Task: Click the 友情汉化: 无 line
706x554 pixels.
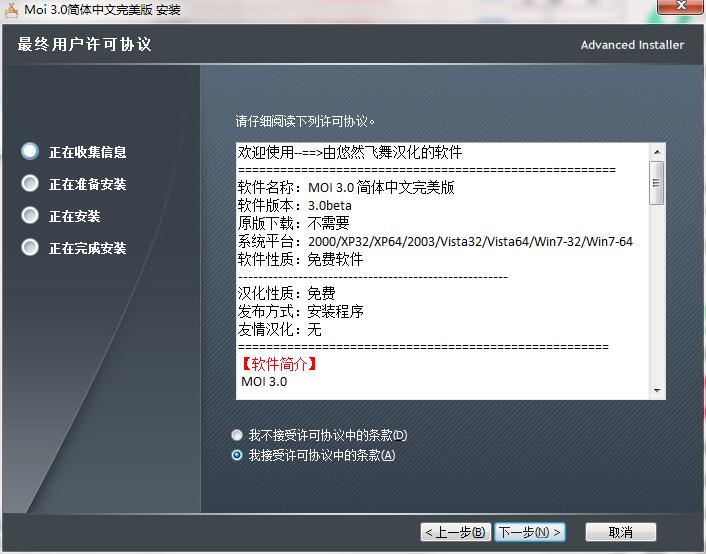Action: click(280, 329)
